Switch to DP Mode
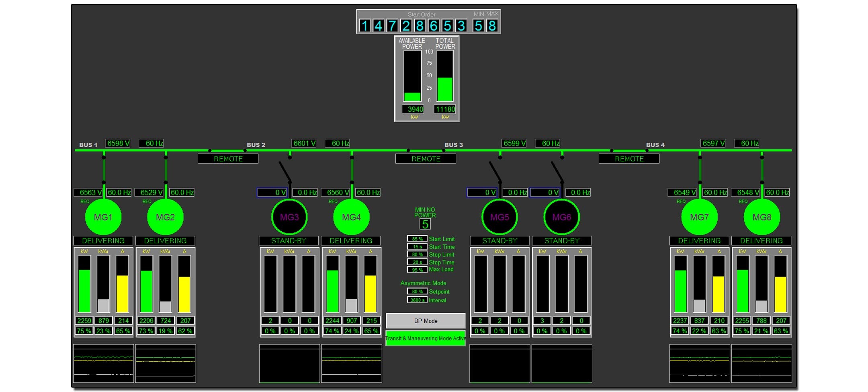The width and height of the screenshot is (868, 392). pyautogui.click(x=426, y=321)
